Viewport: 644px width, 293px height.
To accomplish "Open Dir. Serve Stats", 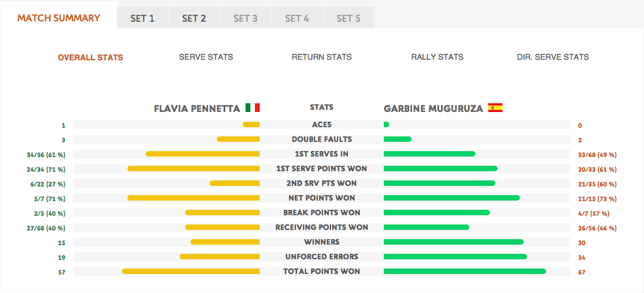I will pos(553,57).
